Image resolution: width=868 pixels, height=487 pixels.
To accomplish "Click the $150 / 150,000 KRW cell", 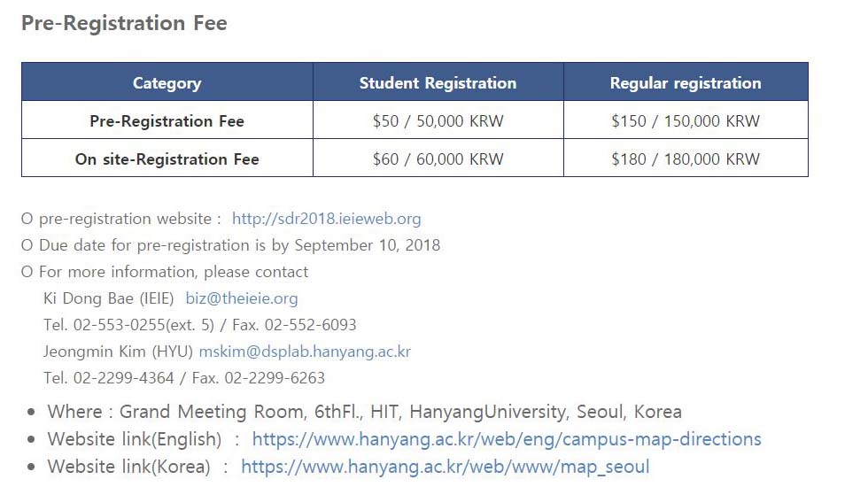I will point(686,121).
